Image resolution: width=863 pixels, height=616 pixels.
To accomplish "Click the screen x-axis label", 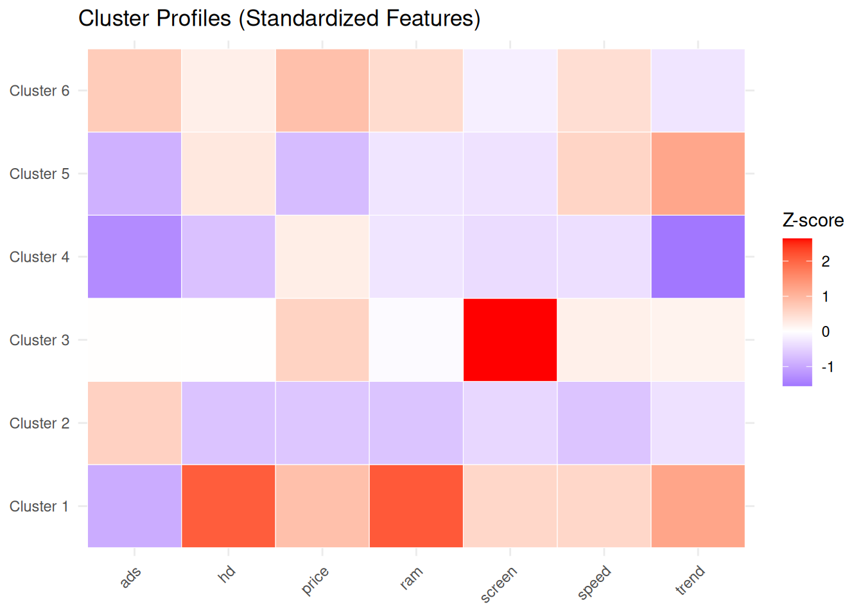I will 499,584.
